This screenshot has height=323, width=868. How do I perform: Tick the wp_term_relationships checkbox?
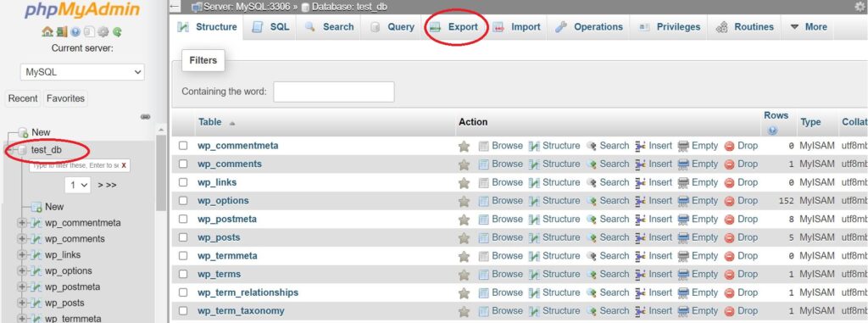click(183, 292)
